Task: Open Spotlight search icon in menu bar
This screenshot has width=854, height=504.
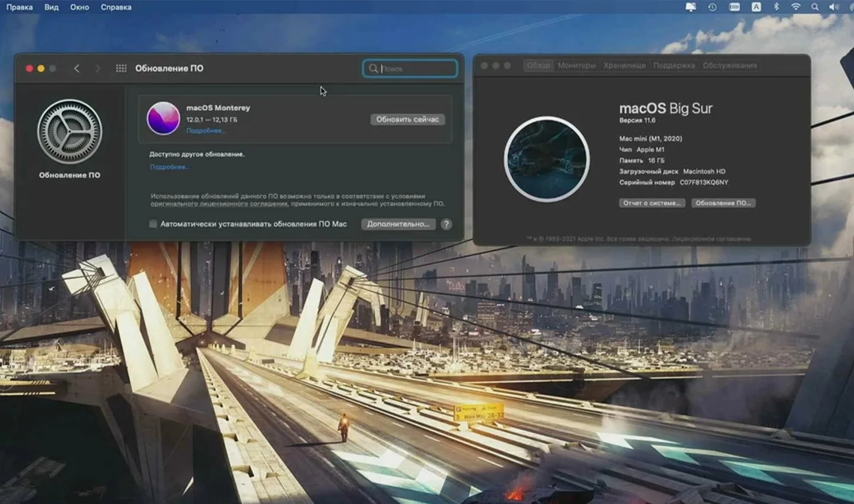Action: (x=815, y=7)
